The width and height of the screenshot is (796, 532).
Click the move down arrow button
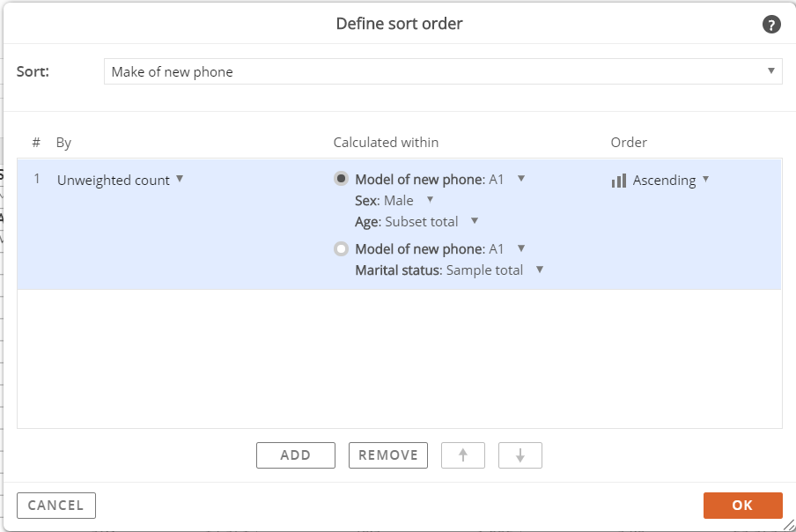(520, 455)
